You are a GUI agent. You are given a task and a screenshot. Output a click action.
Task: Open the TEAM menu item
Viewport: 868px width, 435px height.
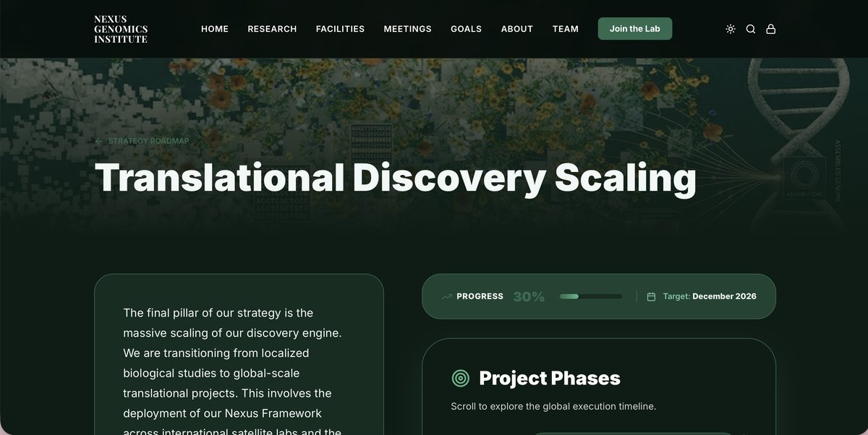[x=566, y=29]
